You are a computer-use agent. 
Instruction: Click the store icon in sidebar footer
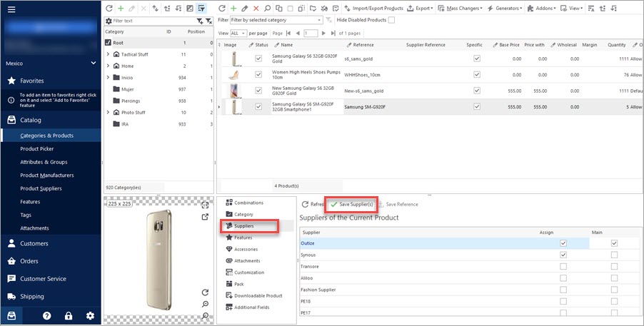point(11,316)
